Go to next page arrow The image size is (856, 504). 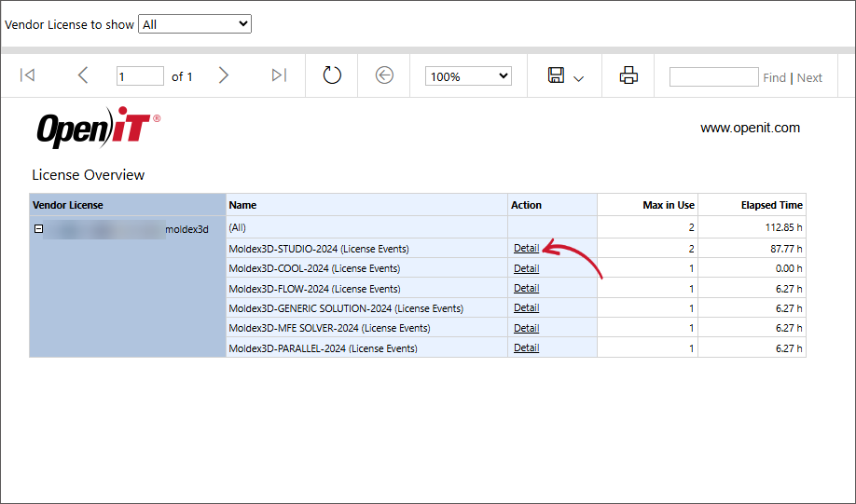[x=223, y=75]
